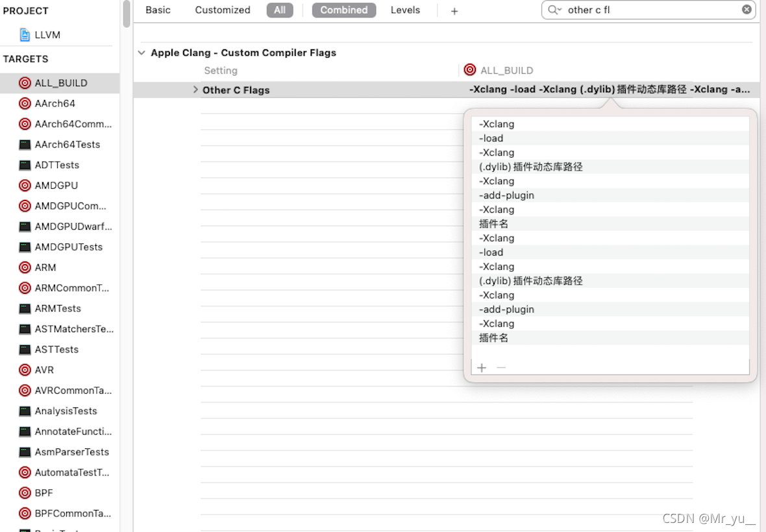Screen dimensions: 766x532
Task: Click the AVRCommonTa... target icon
Action: (25, 391)
